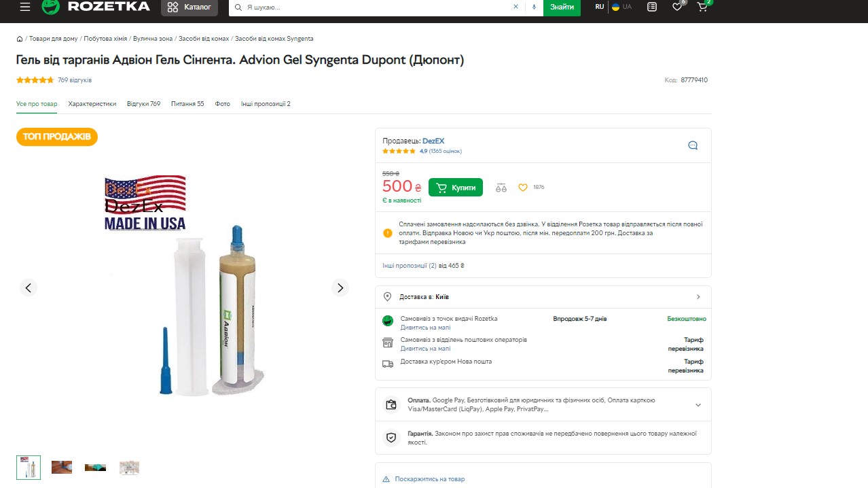Click the green Купити buy button

coord(456,188)
